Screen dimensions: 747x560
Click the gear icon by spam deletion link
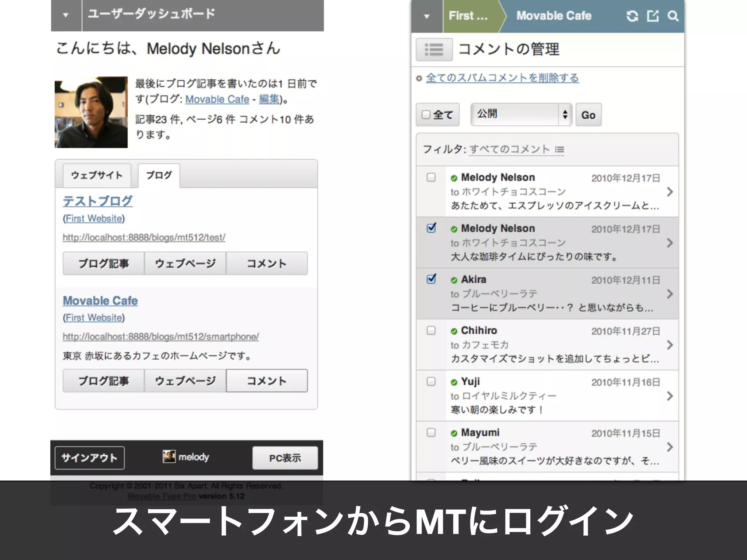(419, 78)
